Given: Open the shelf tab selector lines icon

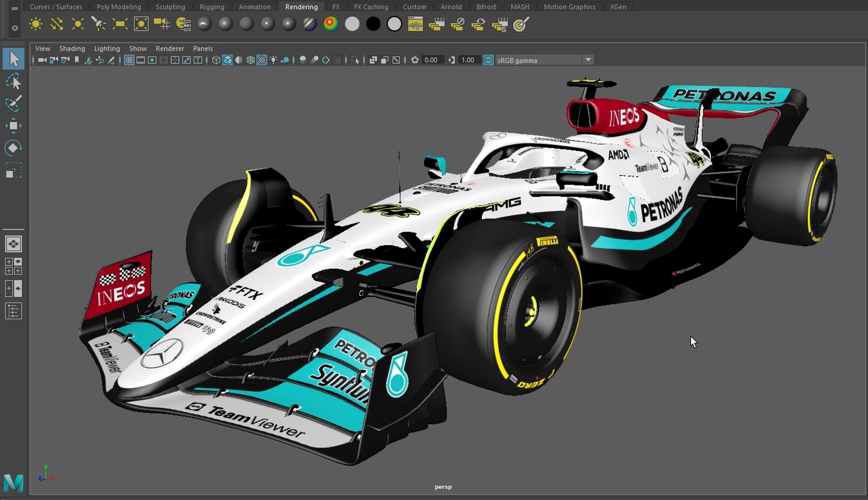Looking at the screenshot, I should click(15, 8).
